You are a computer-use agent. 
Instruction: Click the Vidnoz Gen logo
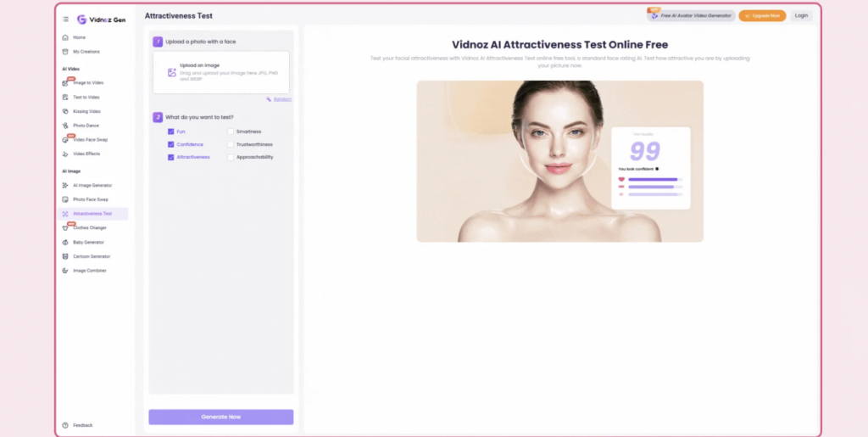coord(100,20)
